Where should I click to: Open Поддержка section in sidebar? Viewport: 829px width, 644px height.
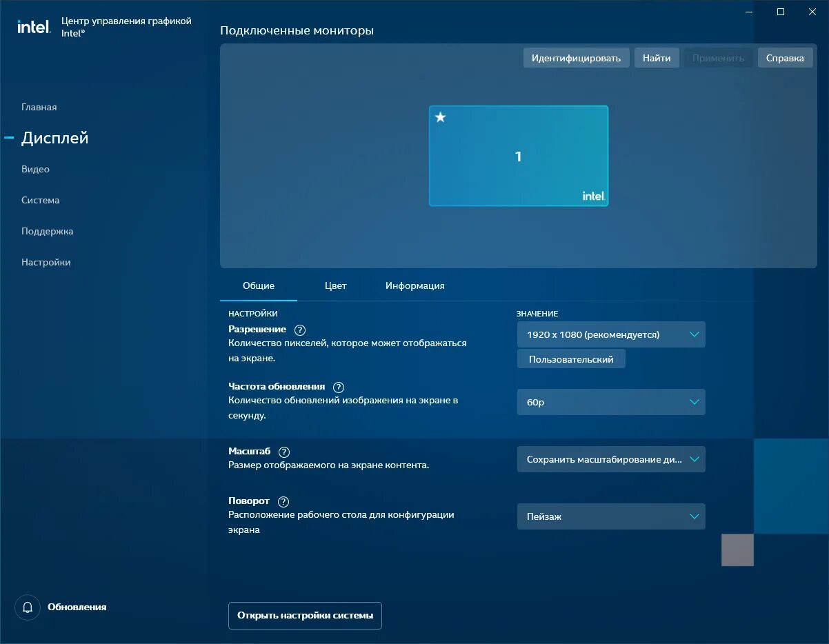[x=48, y=232]
